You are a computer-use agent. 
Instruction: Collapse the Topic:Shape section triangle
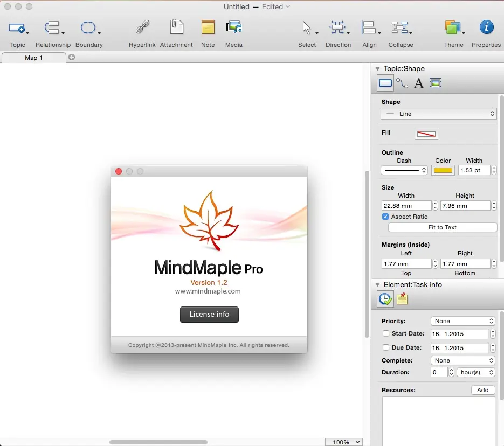pos(378,68)
